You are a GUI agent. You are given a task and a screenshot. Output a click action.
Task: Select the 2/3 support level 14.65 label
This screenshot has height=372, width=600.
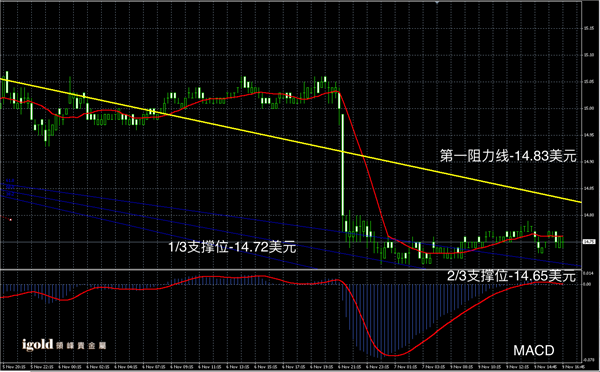click(511, 276)
